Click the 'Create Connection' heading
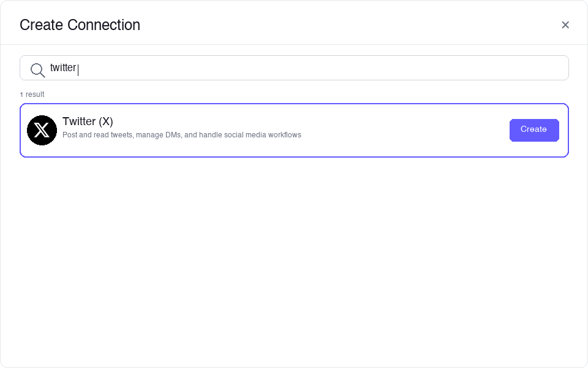588x368 pixels. click(x=80, y=25)
